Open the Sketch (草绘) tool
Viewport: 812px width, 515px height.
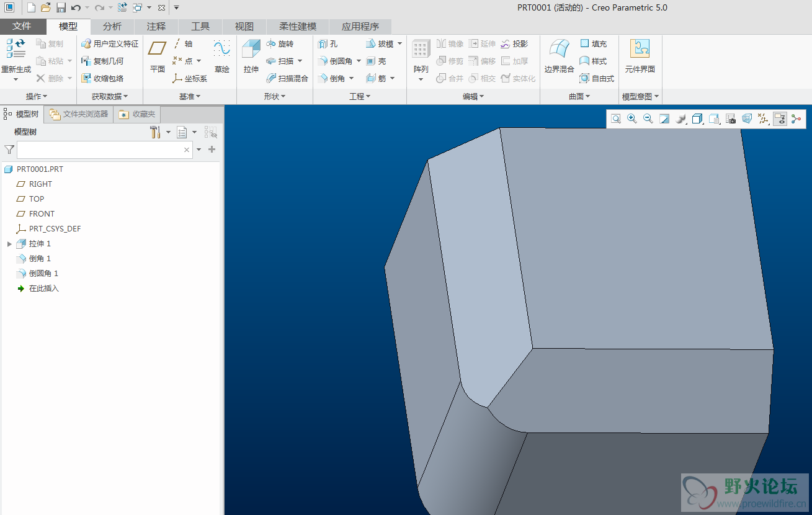(x=222, y=57)
